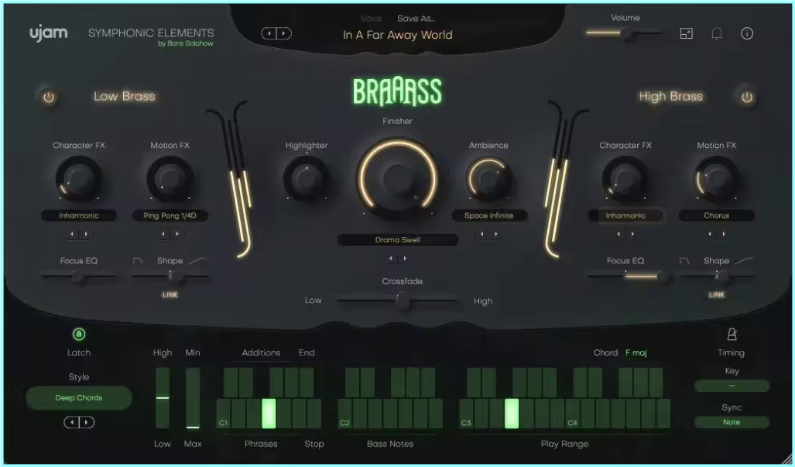Open the Timing metronome icon

[x=732, y=334]
